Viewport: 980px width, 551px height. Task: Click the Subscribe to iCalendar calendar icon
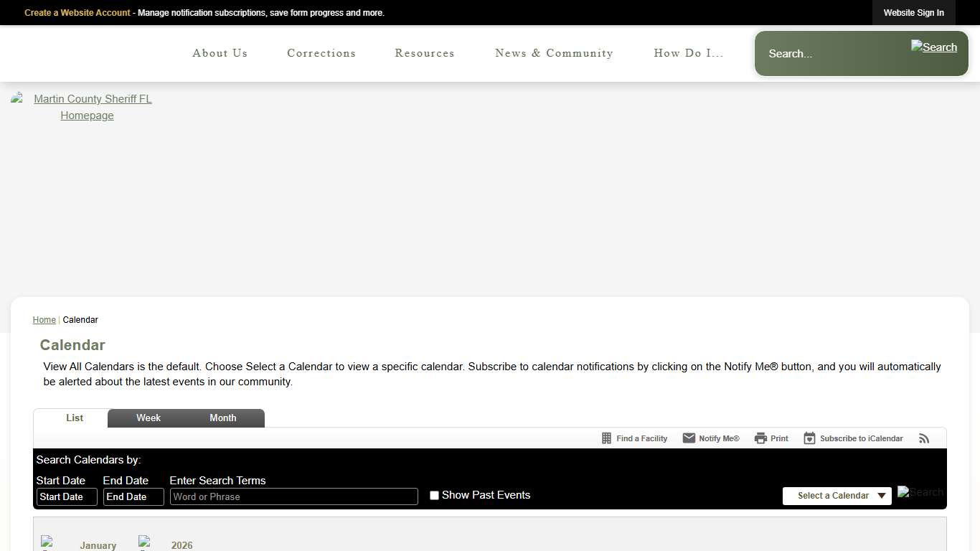click(809, 438)
